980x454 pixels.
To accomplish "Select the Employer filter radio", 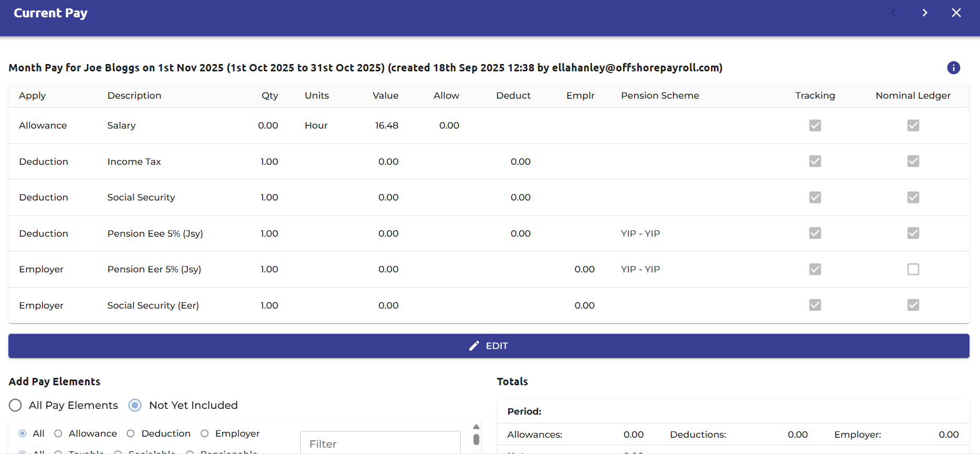I will click(205, 434).
